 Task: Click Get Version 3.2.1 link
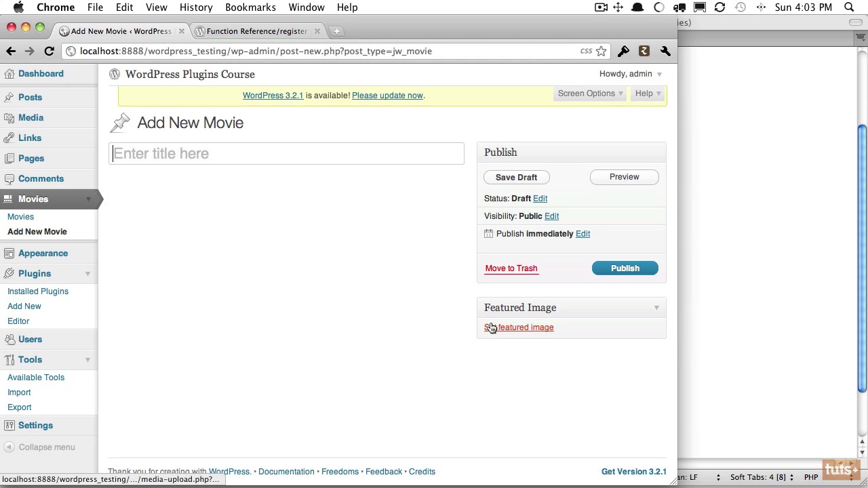coord(633,472)
